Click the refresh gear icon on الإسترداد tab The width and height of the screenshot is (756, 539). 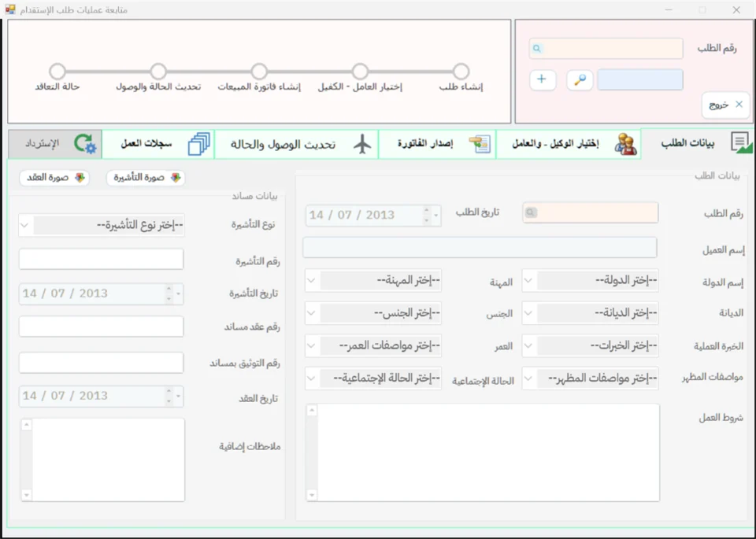85,143
